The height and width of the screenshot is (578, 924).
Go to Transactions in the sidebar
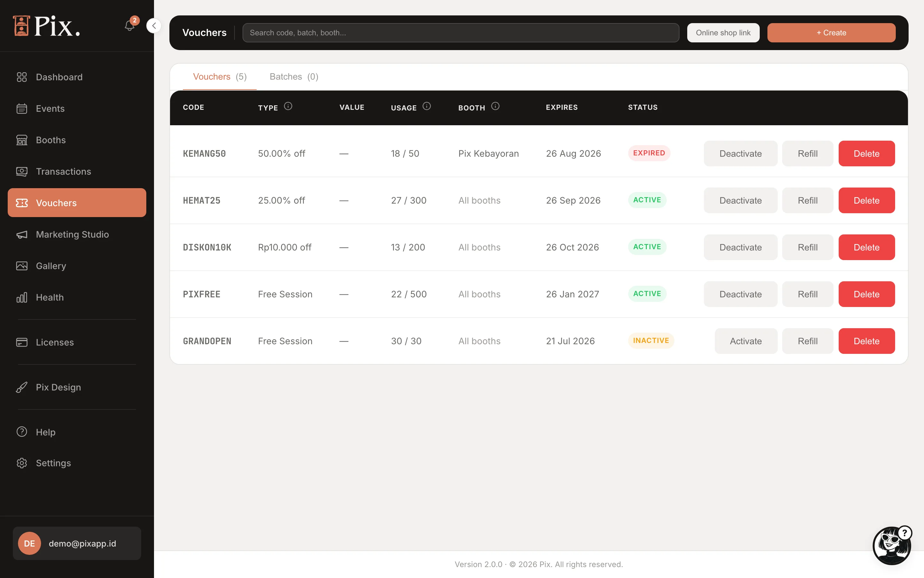point(77,171)
